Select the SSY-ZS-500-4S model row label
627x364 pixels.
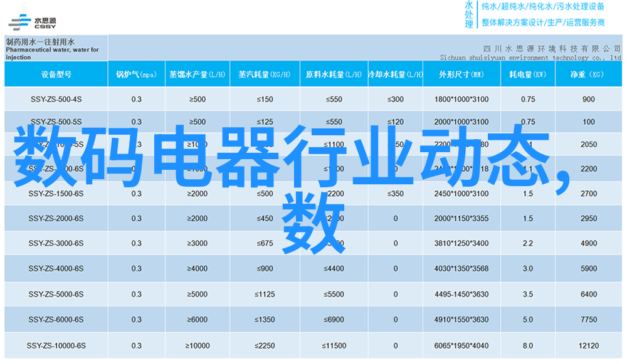[55, 99]
